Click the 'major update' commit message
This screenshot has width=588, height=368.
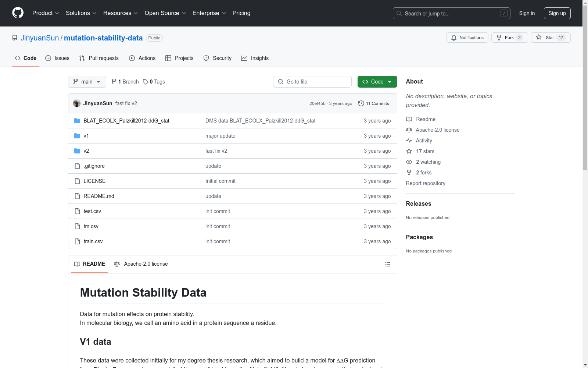[x=220, y=136]
